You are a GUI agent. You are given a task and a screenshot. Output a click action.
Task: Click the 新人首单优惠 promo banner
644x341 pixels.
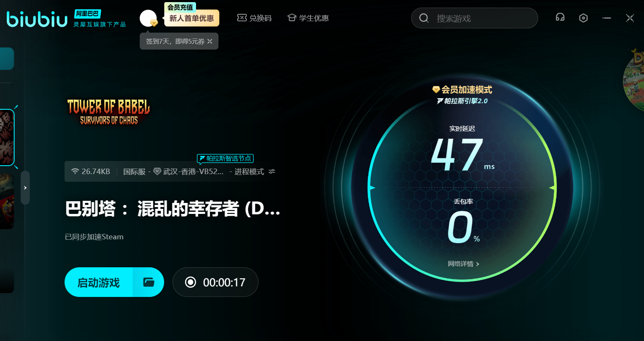[x=191, y=18]
